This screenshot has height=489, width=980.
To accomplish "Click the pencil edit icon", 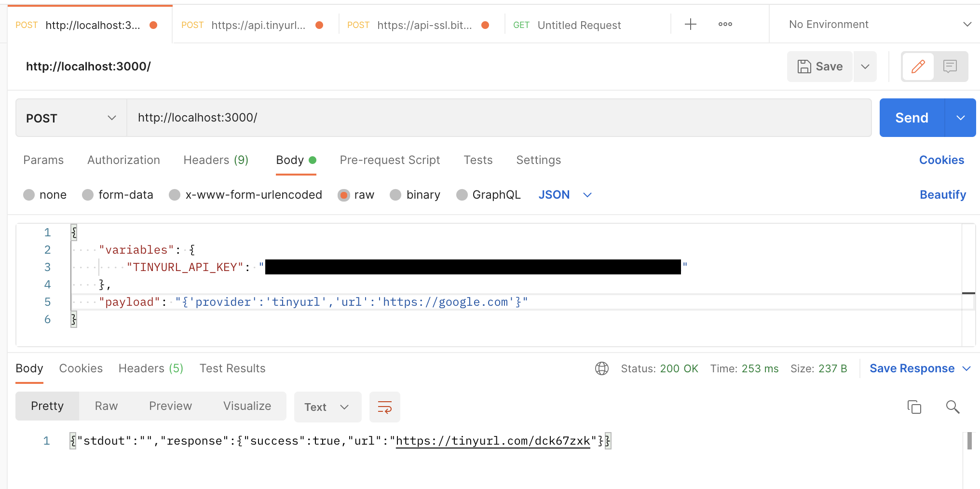I will [x=918, y=67].
